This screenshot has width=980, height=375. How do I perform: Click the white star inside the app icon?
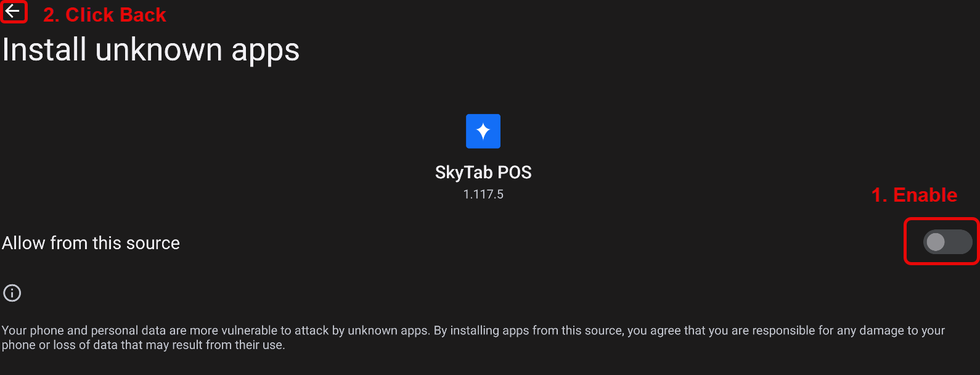pyautogui.click(x=483, y=131)
